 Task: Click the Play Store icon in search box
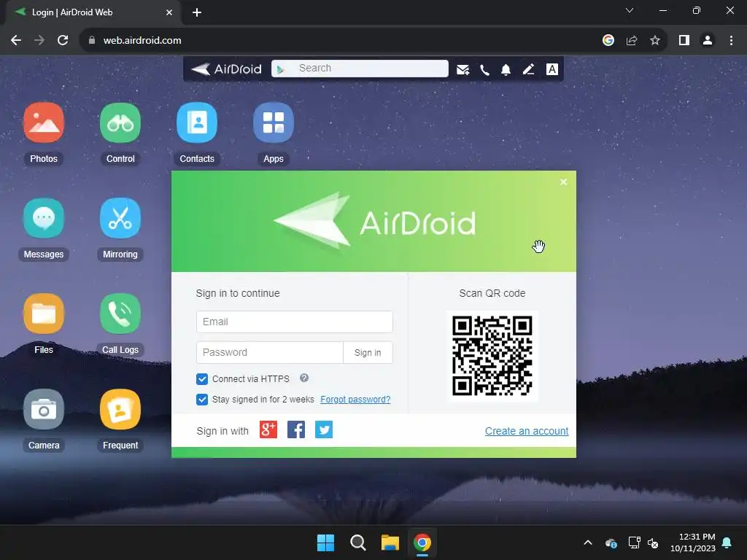[x=281, y=69]
